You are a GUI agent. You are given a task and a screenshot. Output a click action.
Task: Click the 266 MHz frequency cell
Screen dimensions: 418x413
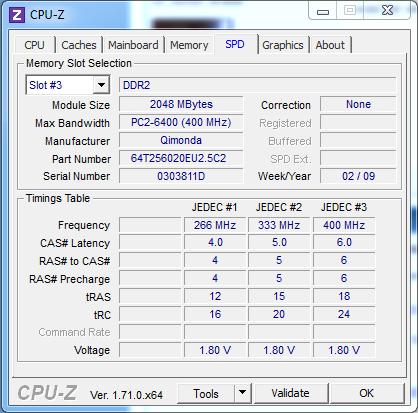coord(215,225)
